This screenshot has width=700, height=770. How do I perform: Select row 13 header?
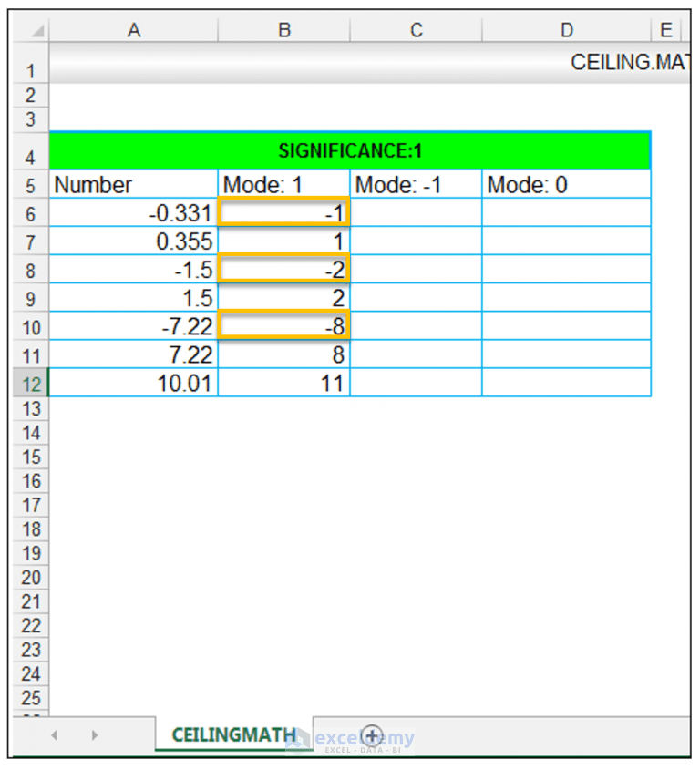coord(30,408)
